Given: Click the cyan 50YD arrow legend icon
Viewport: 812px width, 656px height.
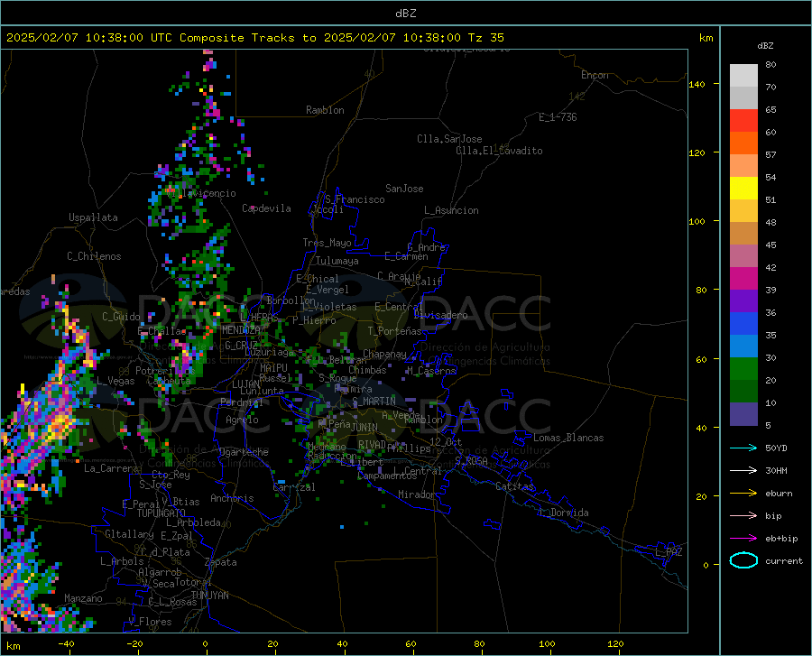Looking at the screenshot, I should [743, 448].
